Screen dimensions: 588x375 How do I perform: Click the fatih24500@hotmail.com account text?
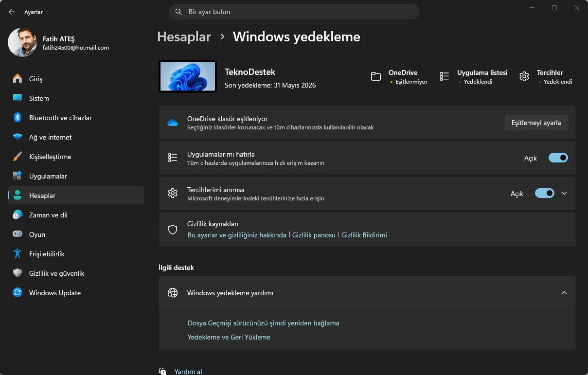point(76,48)
